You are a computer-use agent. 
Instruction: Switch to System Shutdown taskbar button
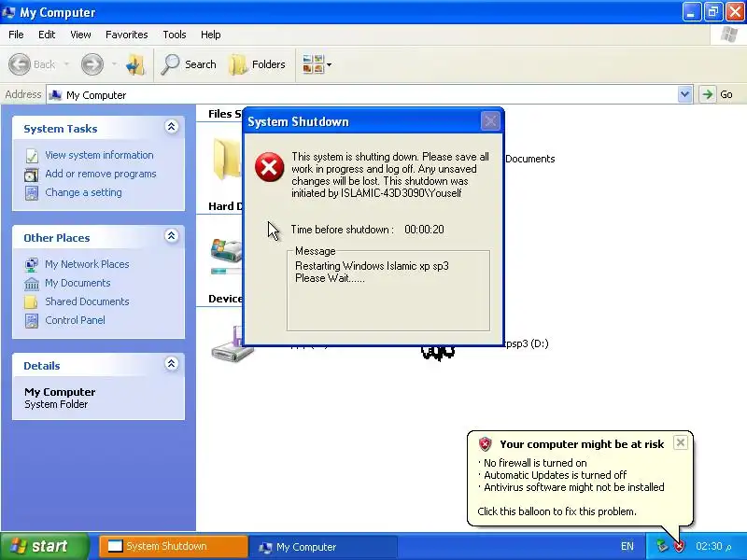click(x=173, y=546)
